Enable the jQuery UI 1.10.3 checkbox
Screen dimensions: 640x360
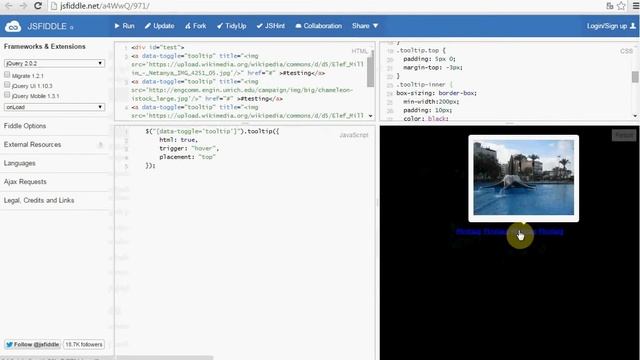[x=7, y=85]
